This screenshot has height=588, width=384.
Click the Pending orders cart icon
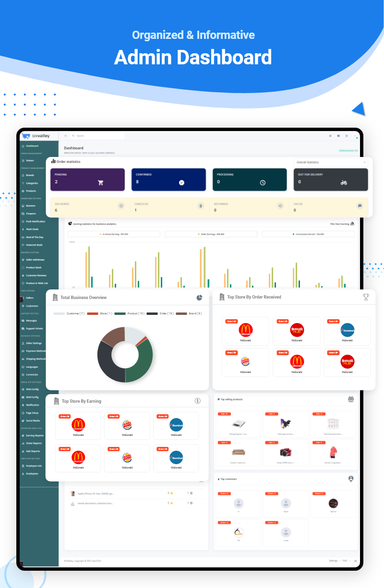point(101,182)
